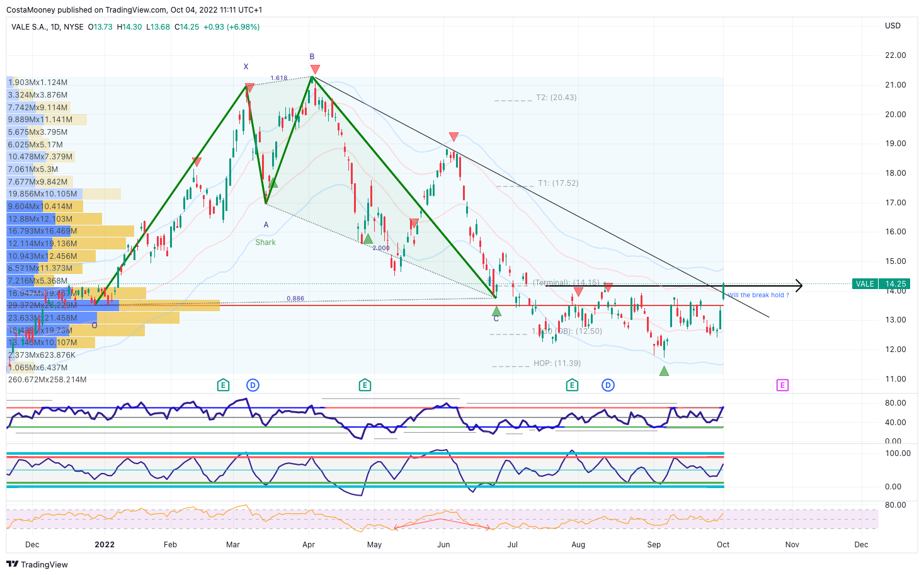Click the (DB): (12.50) label
This screenshot has height=575, width=924.
pyautogui.click(x=578, y=331)
